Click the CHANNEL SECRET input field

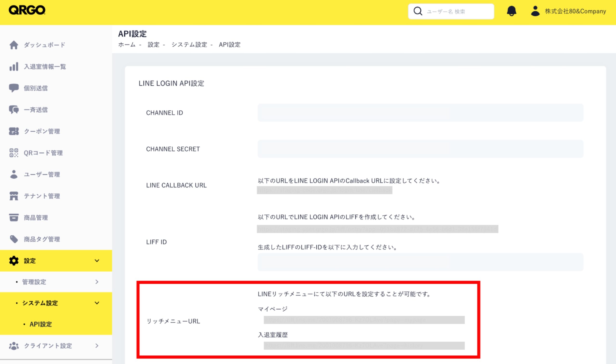pyautogui.click(x=420, y=149)
